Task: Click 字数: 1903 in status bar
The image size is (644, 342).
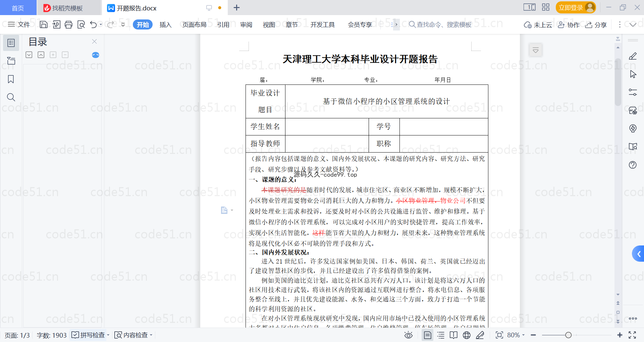Action: pyautogui.click(x=52, y=335)
